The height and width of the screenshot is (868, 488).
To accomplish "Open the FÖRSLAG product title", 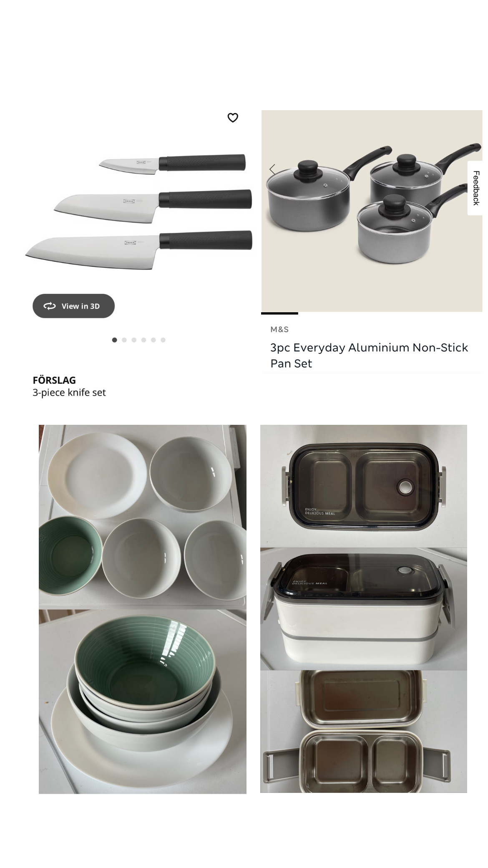I will [54, 380].
